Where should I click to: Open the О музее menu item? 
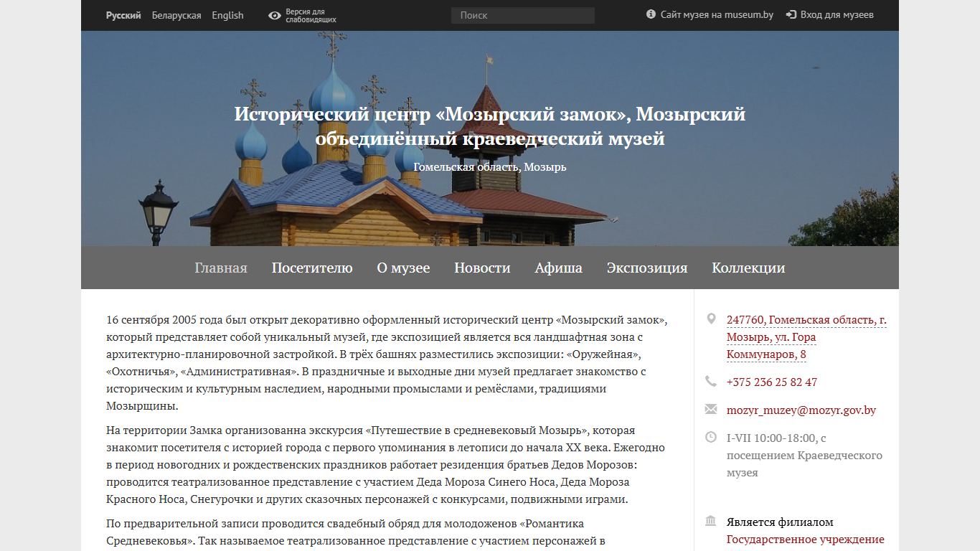point(403,268)
